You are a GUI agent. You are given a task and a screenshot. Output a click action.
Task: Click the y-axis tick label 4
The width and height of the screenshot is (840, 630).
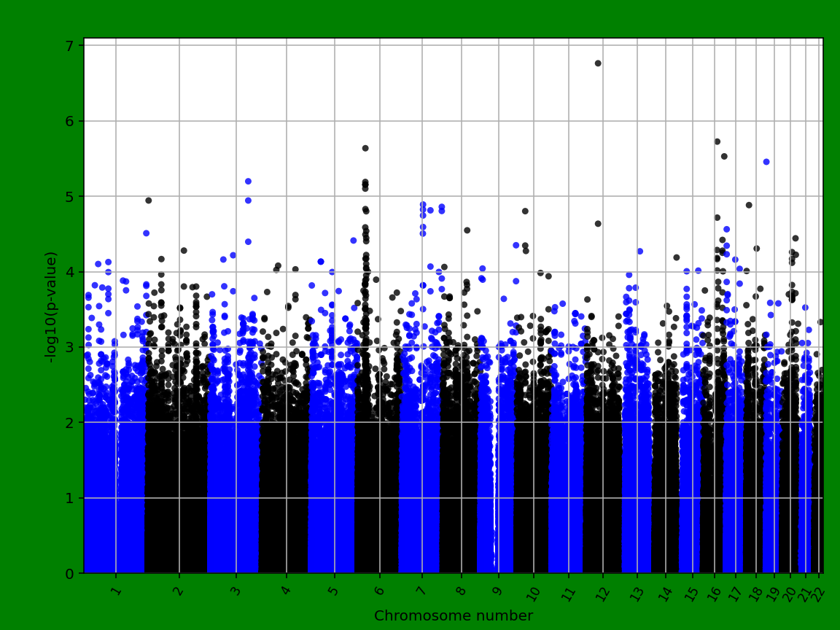(71, 271)
